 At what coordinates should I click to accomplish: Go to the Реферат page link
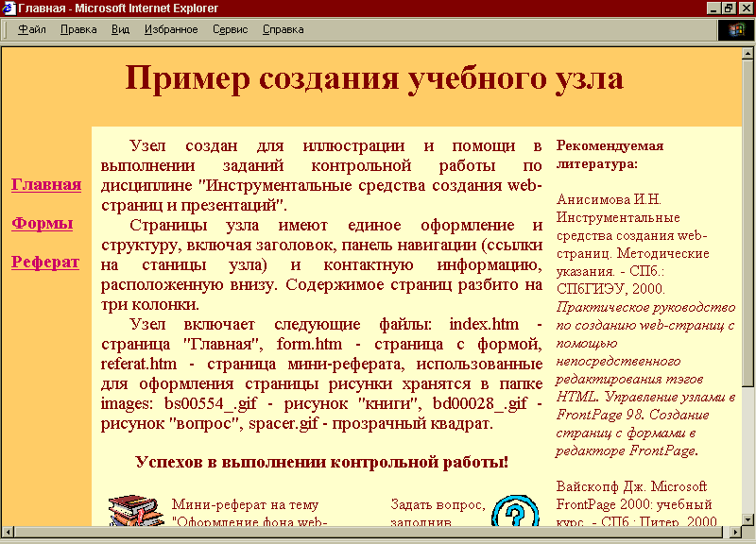pyautogui.click(x=45, y=263)
